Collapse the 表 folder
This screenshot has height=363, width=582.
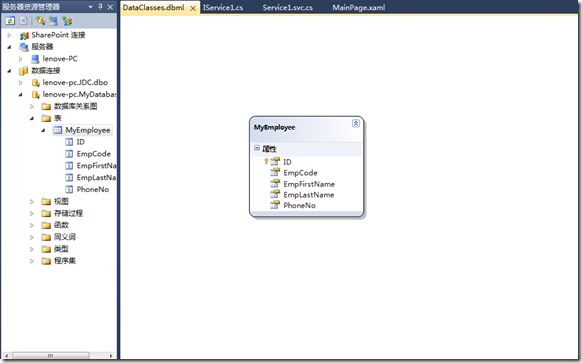pyautogui.click(x=32, y=118)
